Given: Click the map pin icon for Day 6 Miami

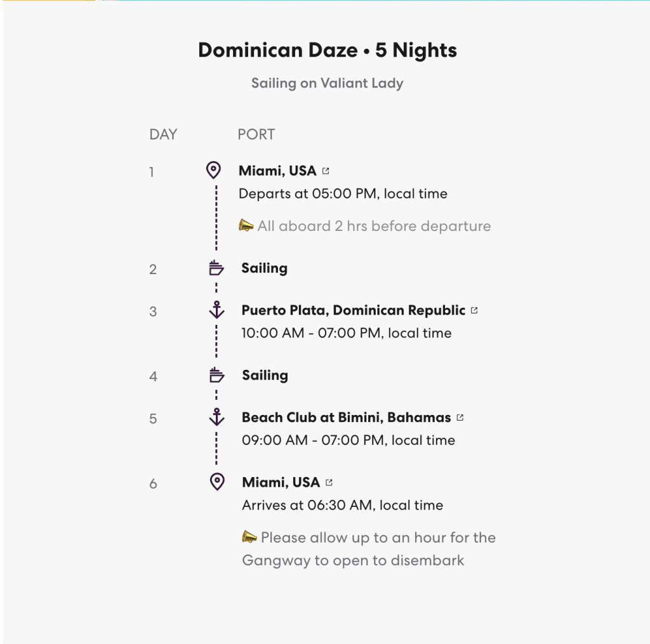Looking at the screenshot, I should click(x=217, y=482).
